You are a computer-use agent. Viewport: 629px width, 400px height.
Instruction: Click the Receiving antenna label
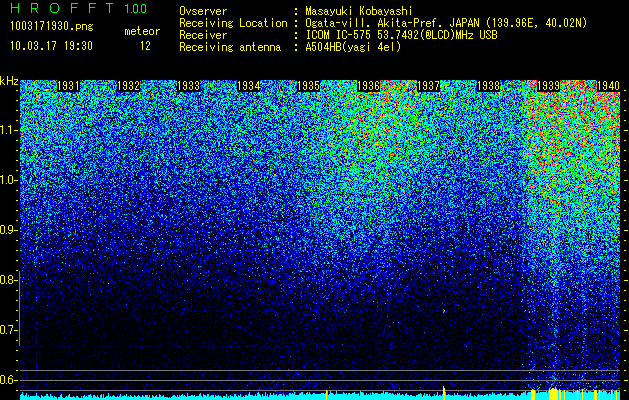[x=230, y=47]
